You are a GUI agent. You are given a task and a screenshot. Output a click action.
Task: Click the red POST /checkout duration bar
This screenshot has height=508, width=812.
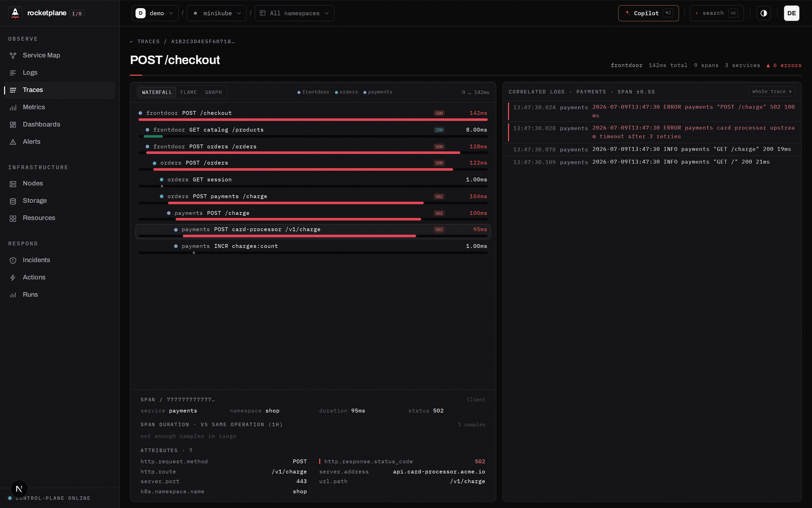click(x=313, y=120)
